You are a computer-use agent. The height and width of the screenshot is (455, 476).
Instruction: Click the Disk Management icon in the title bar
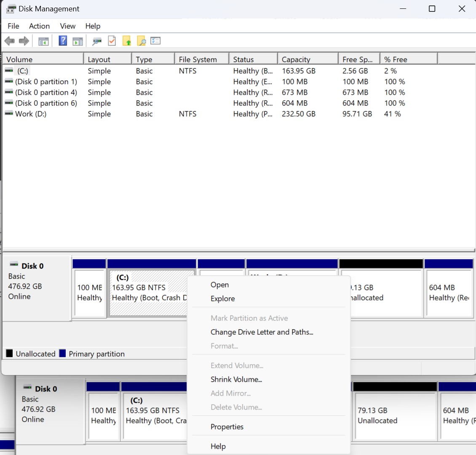tap(11, 9)
